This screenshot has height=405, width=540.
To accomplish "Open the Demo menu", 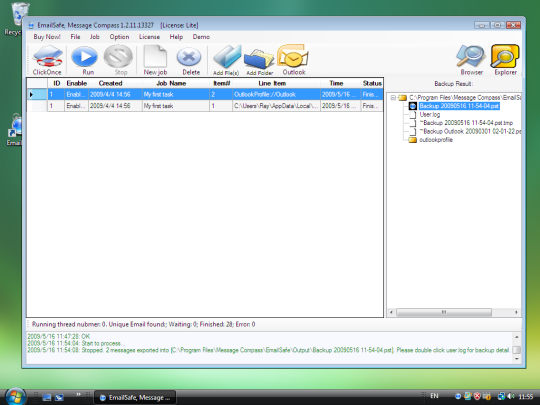I will pyautogui.click(x=201, y=37).
